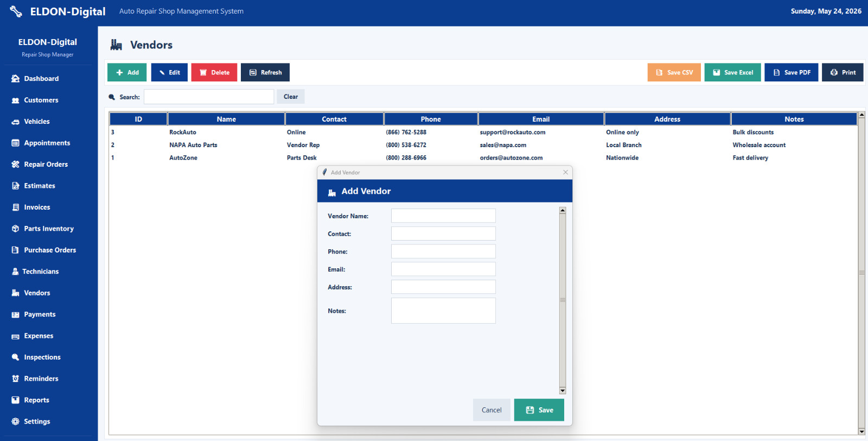Click the Contact input field
The width and height of the screenshot is (868, 441).
click(x=443, y=234)
